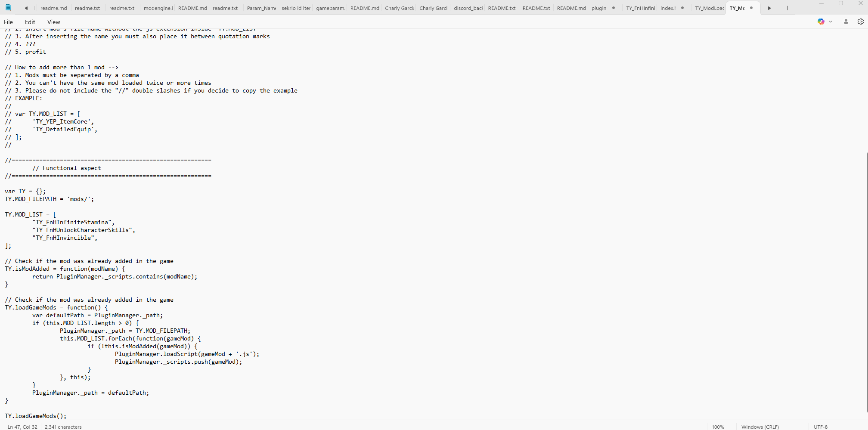Click the PluginManager.loadScript(gameMod + '.js') line
Viewport: 868px width, 430px height.
187,354
